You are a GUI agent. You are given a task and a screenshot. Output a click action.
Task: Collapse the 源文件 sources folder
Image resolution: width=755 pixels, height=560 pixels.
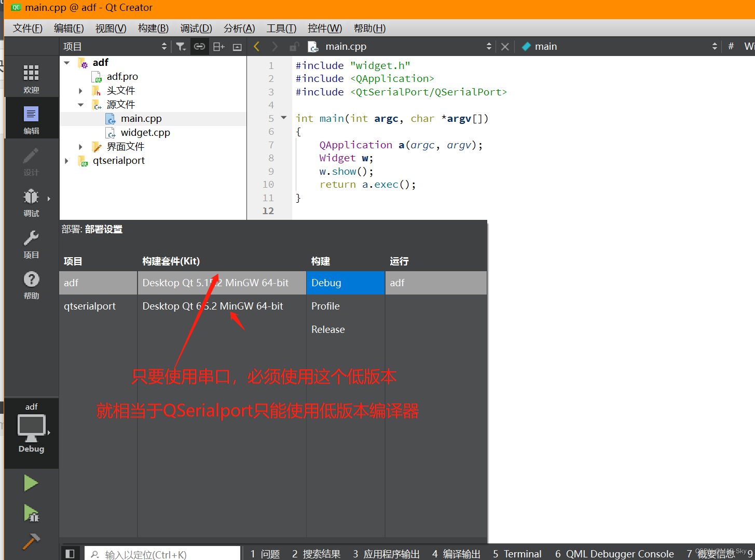click(80, 105)
